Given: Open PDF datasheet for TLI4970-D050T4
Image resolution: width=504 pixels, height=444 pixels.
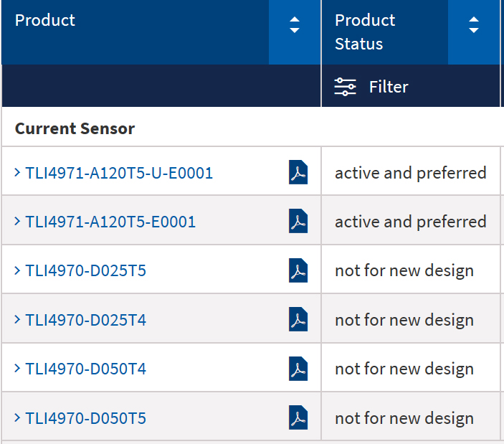Looking at the screenshot, I should coord(298,369).
